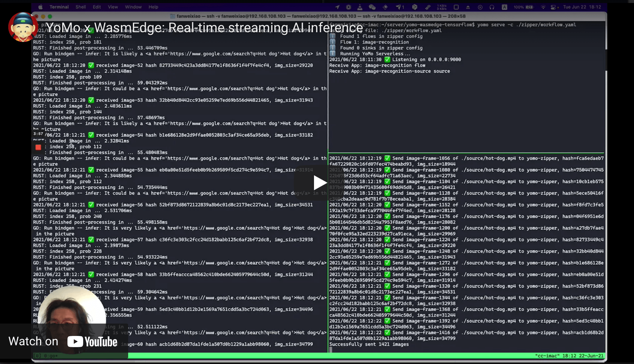The image size is (634, 364).
Task: Open the Edit menu
Action: click(x=97, y=7)
